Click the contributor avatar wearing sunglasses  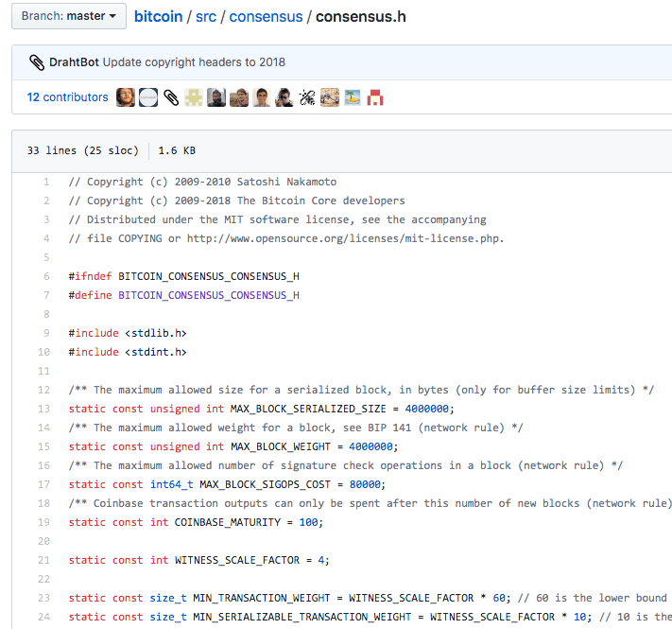(284, 97)
